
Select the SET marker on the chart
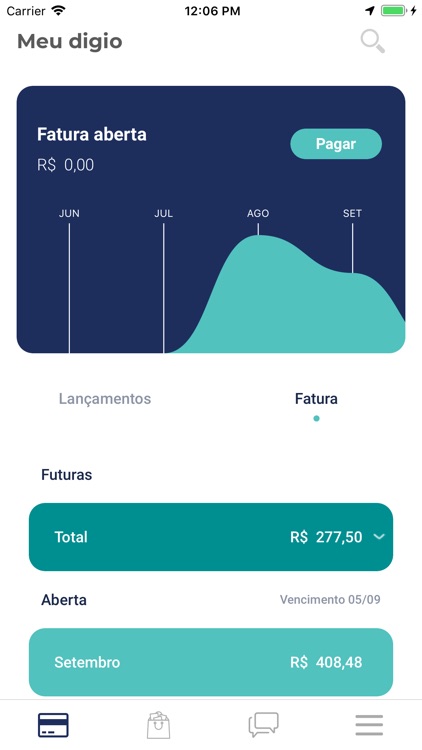point(352,213)
